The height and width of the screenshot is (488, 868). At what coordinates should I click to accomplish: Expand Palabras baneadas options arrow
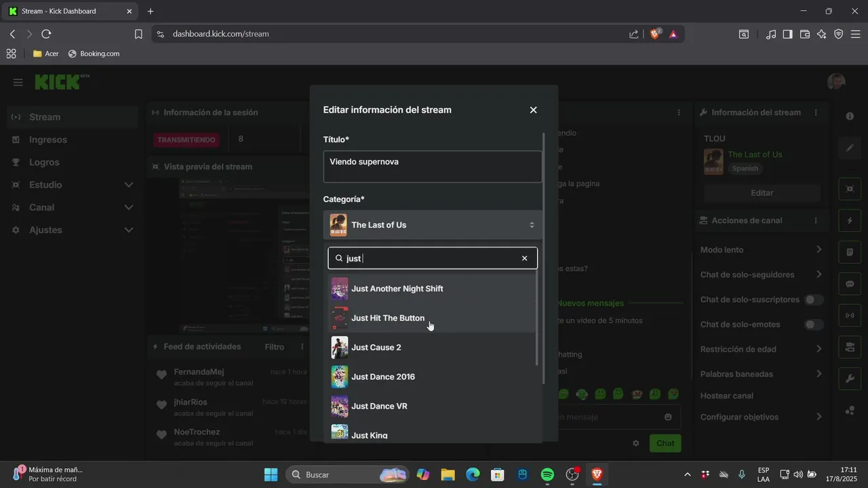[x=818, y=373]
